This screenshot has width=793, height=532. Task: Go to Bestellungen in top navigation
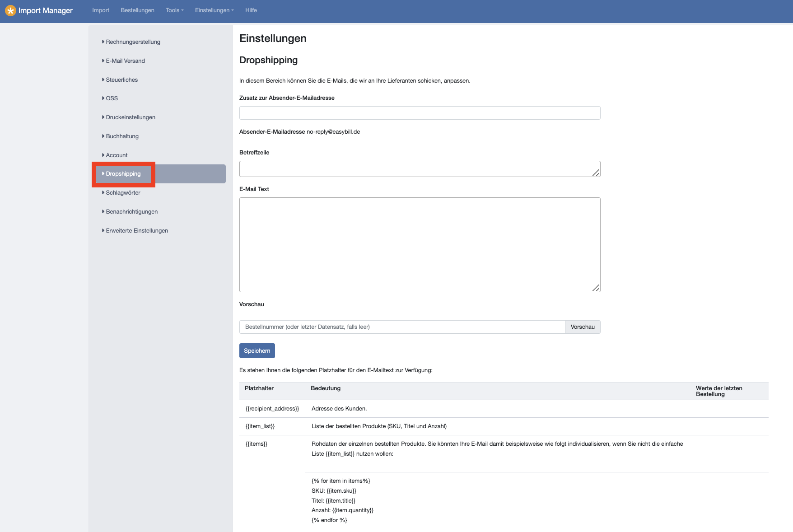coord(137,10)
